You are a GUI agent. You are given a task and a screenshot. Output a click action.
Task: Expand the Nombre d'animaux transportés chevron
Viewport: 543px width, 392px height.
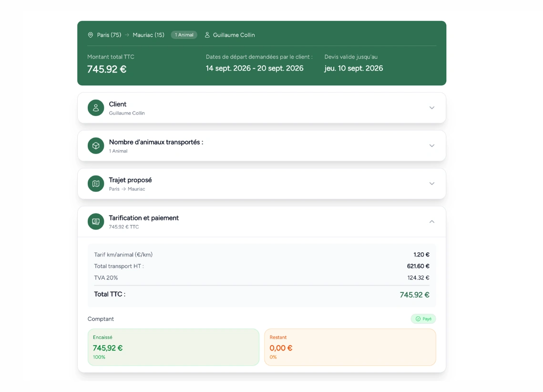click(x=432, y=146)
